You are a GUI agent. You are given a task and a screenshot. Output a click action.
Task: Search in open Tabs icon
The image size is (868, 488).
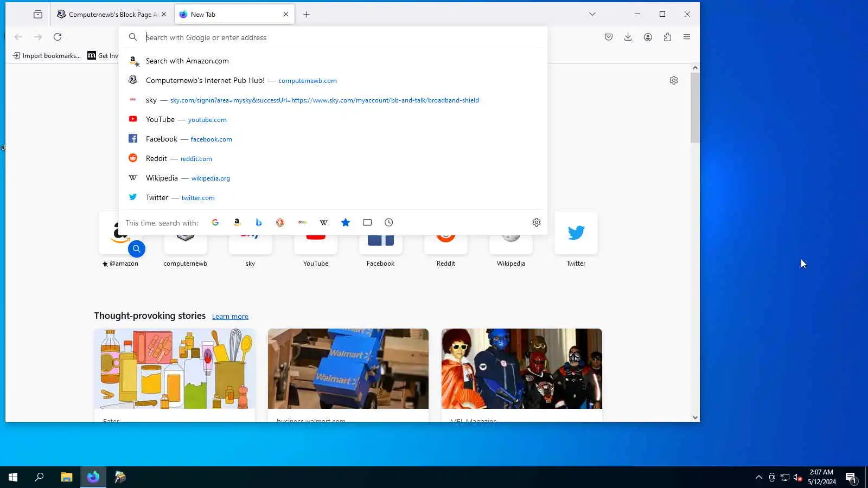(x=367, y=222)
